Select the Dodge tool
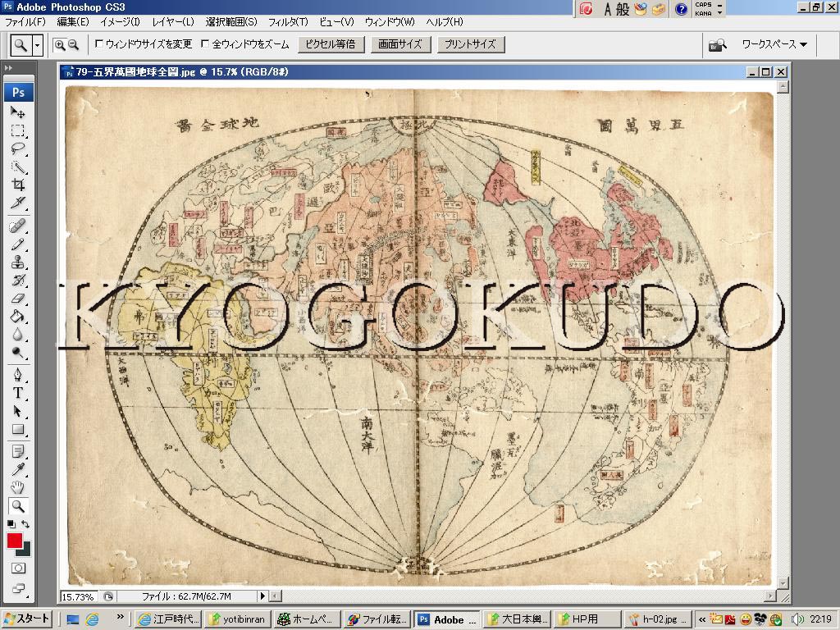 click(18, 353)
